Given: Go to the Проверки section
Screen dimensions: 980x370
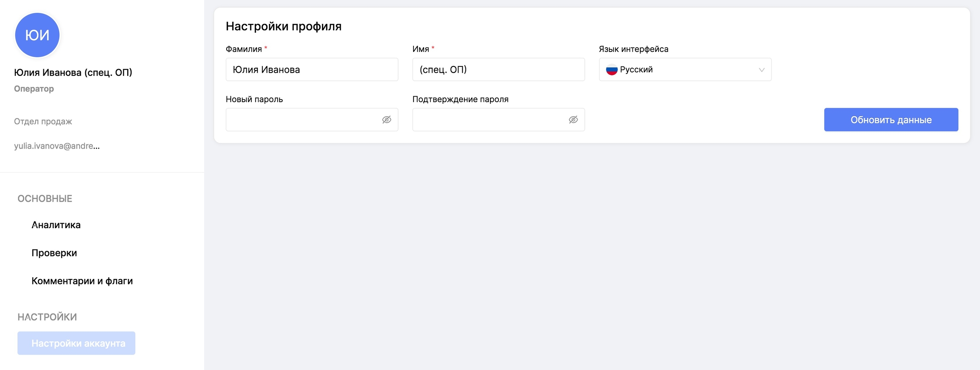Looking at the screenshot, I should coord(54,253).
